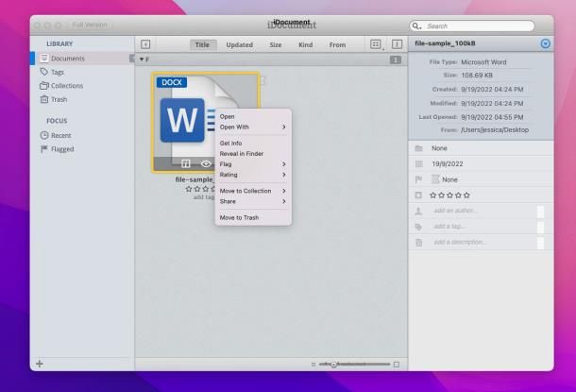Click the Quick Look eye icon
576x392 pixels.
(206, 163)
